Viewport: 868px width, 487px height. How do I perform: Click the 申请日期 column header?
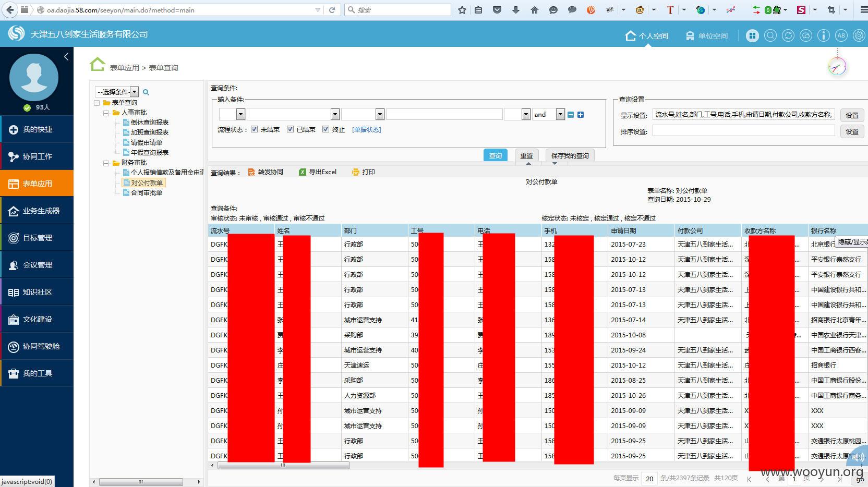click(x=641, y=230)
